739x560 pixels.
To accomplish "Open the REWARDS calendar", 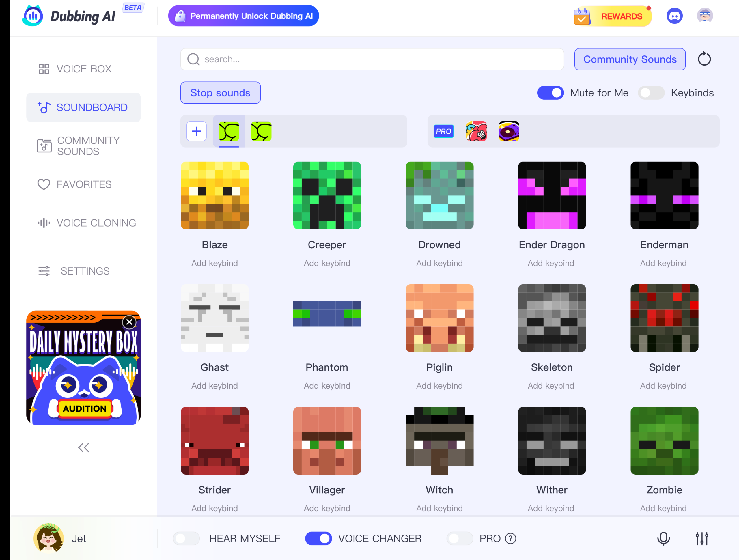I will click(x=612, y=16).
